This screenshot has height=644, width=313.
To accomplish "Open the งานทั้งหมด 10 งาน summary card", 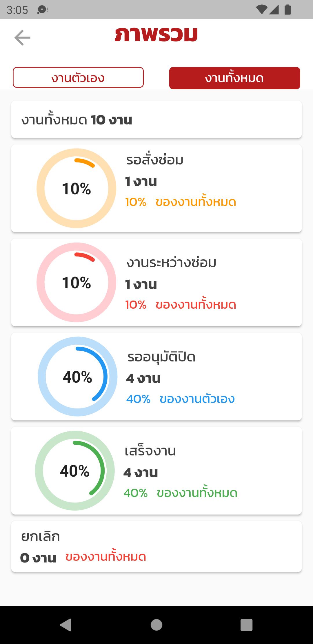I will (x=156, y=119).
